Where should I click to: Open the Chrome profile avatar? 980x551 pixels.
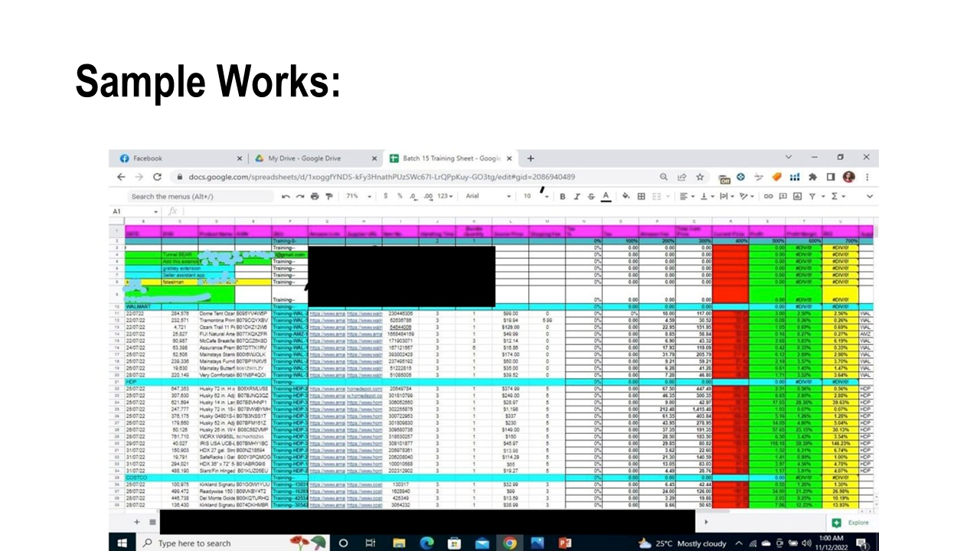click(x=848, y=177)
